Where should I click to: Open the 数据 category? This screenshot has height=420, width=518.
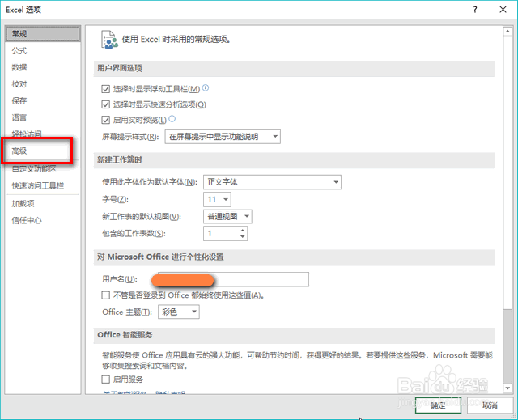pos(43,67)
